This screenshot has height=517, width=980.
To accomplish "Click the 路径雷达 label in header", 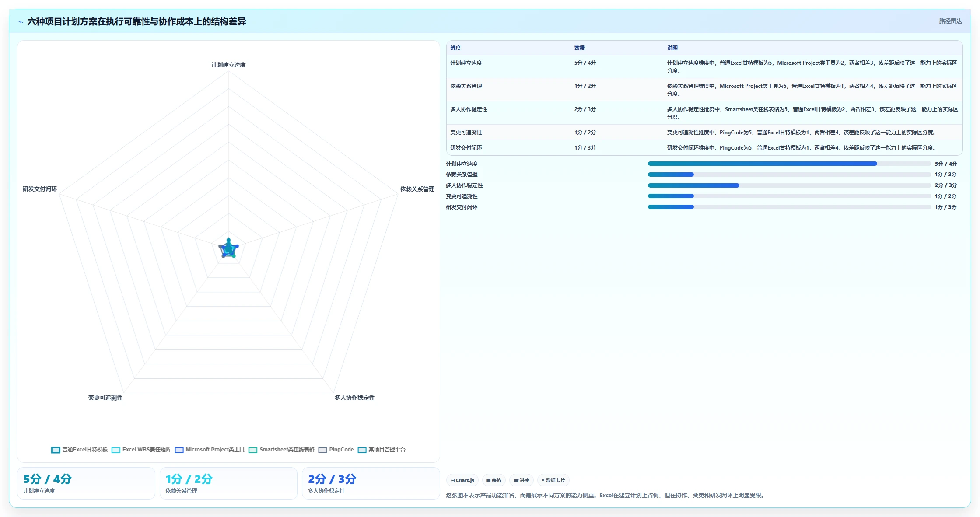I will coord(950,21).
